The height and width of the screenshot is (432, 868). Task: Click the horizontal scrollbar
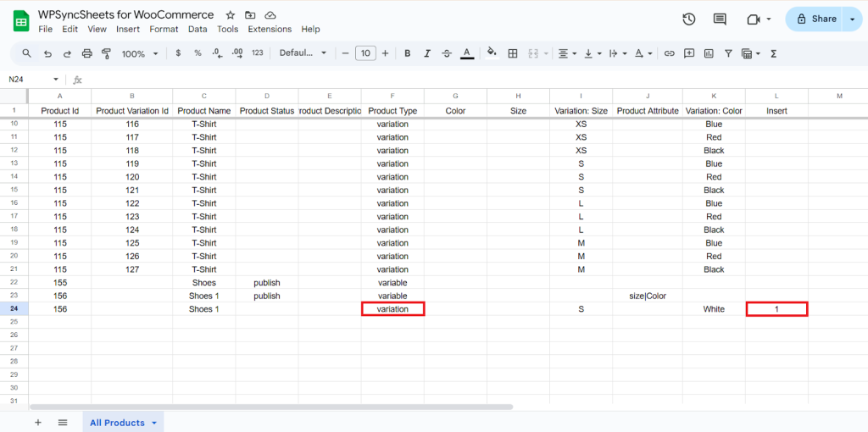(x=271, y=407)
